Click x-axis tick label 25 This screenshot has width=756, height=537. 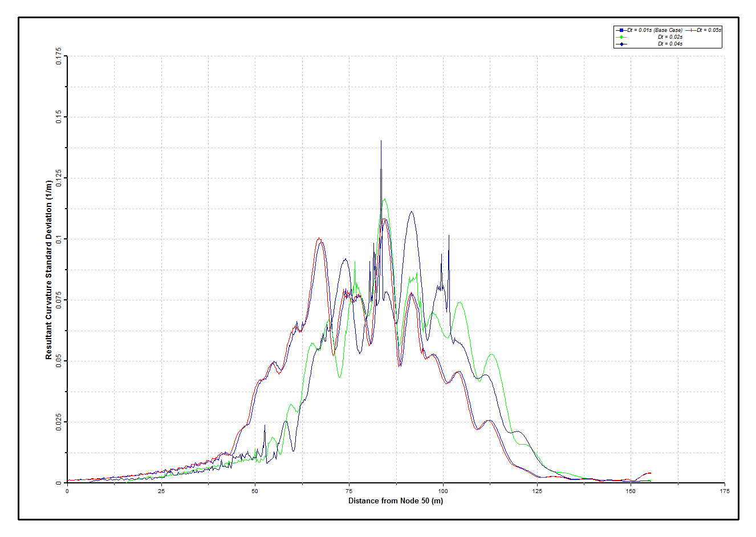[x=161, y=491]
